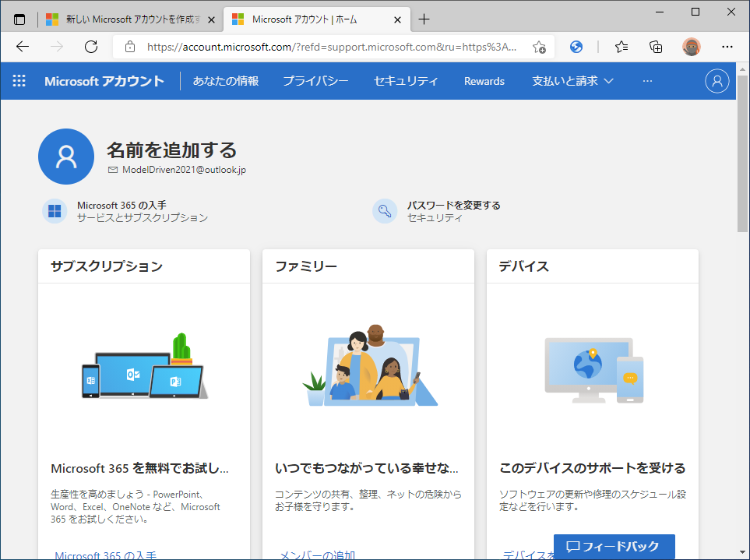Viewport: 750px width, 560px height.
Task: Open the サブスクリプション card header
Action: pyautogui.click(x=107, y=266)
